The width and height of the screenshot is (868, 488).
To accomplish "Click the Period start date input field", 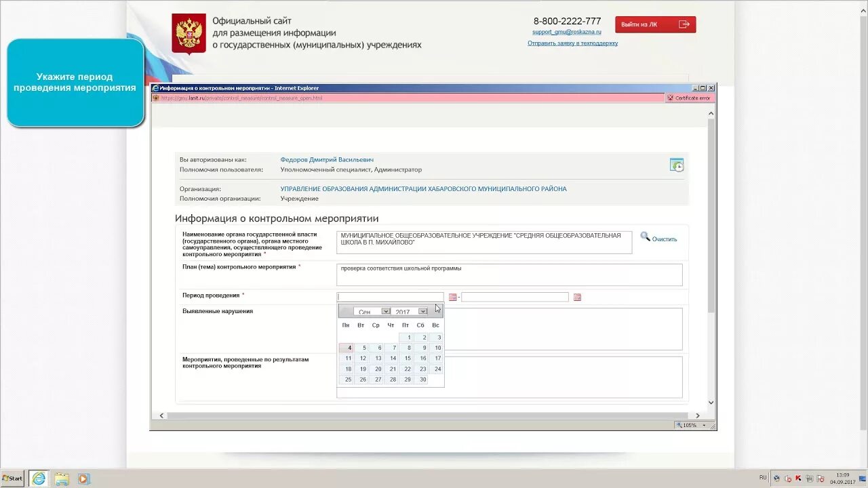I will [x=391, y=297].
